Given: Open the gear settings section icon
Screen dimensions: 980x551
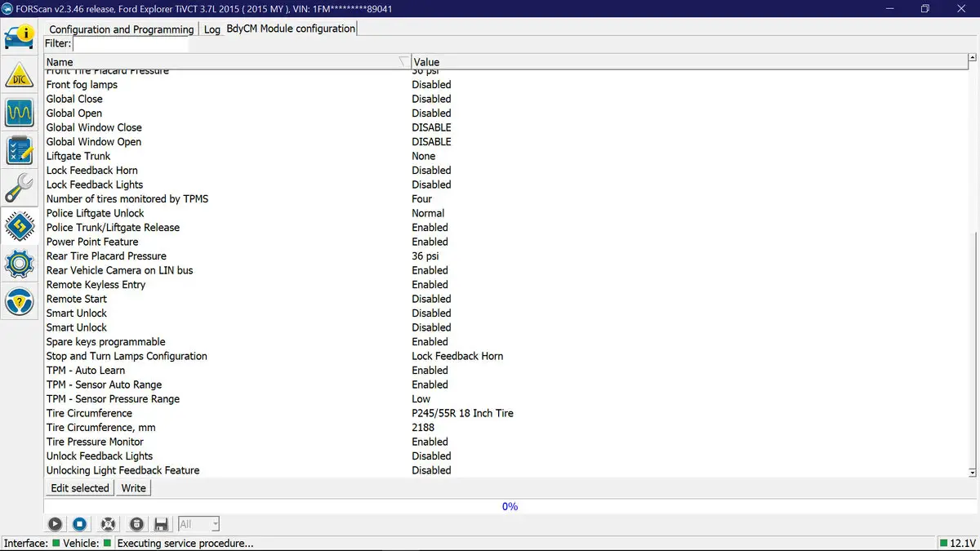Looking at the screenshot, I should (x=20, y=263).
